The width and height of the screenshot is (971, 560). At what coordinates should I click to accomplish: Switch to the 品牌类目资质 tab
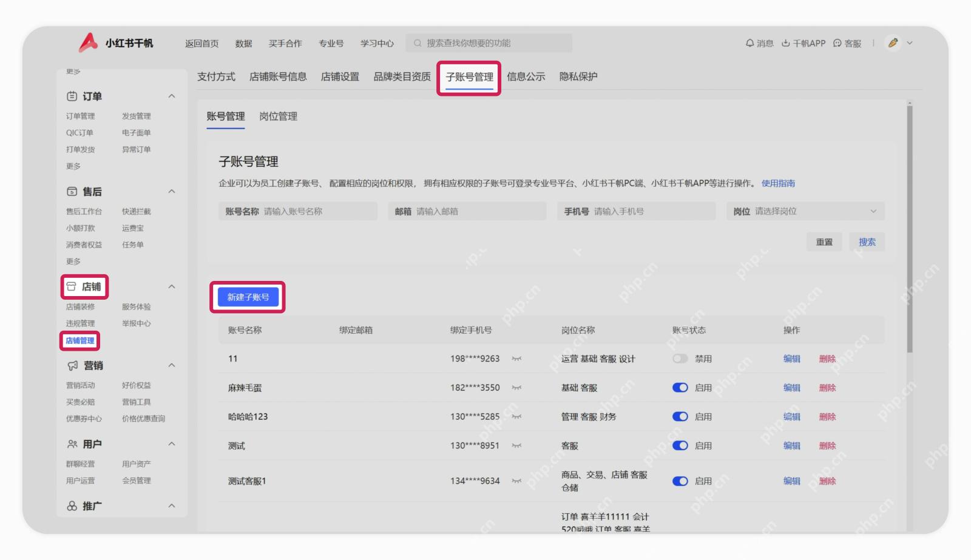(x=402, y=76)
